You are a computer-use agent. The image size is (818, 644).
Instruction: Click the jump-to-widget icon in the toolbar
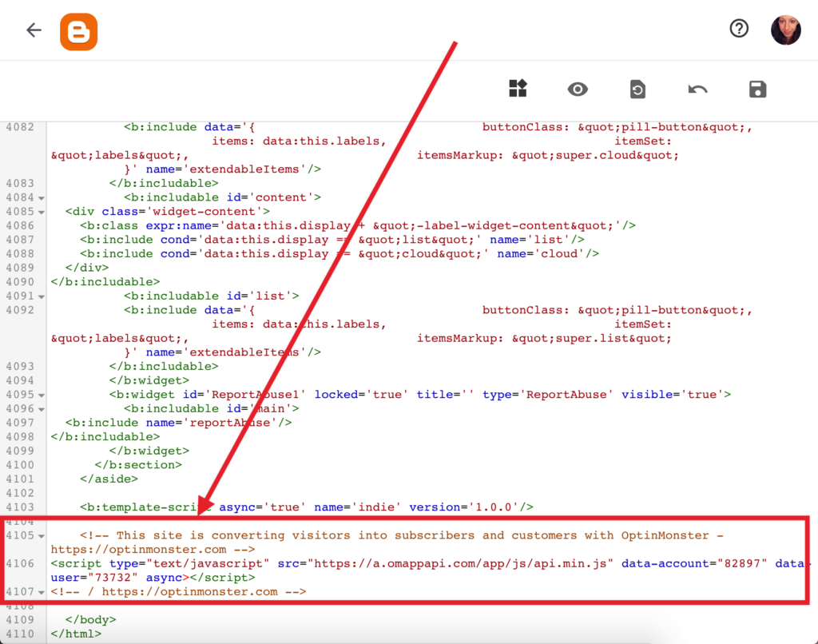(518, 89)
